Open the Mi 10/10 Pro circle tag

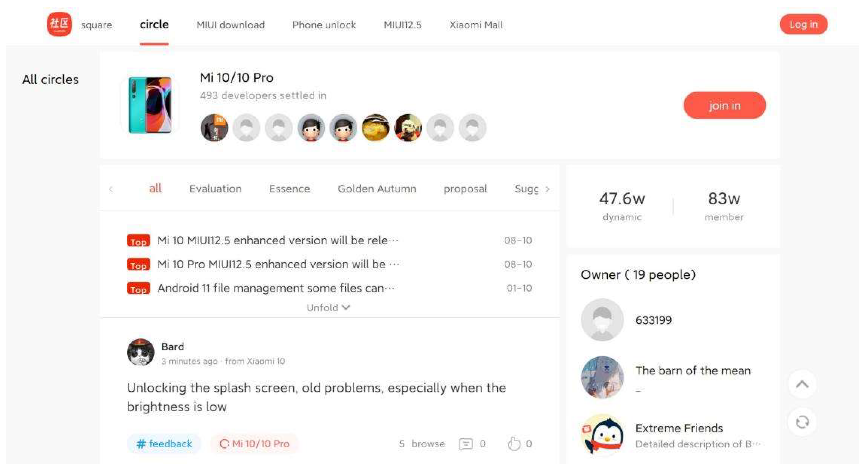[254, 444]
